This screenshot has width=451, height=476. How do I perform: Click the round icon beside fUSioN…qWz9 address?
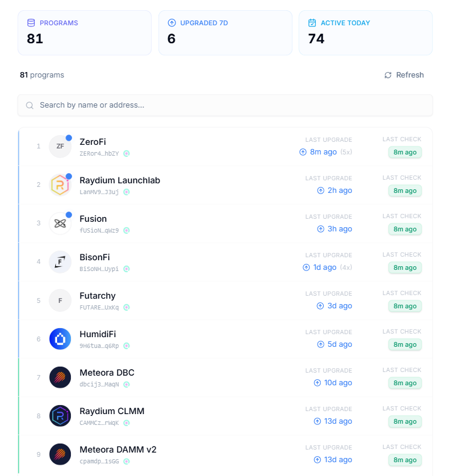[127, 230]
